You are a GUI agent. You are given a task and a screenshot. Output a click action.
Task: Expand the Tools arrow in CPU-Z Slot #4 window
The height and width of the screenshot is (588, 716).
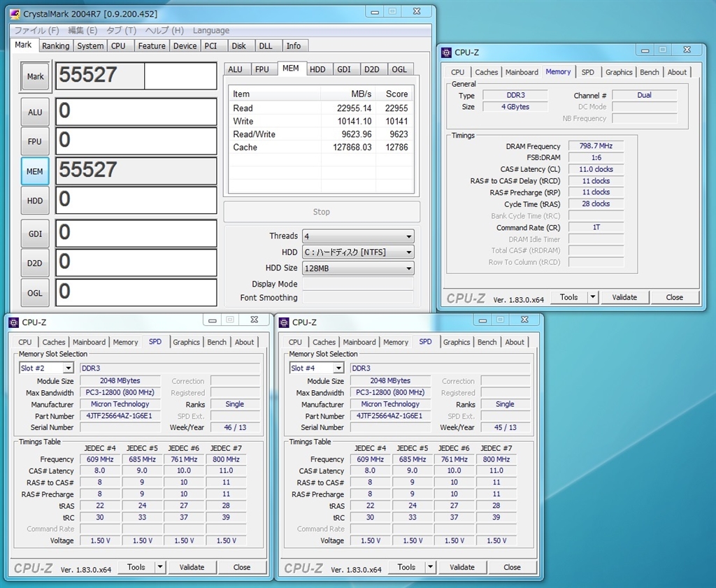430,567
